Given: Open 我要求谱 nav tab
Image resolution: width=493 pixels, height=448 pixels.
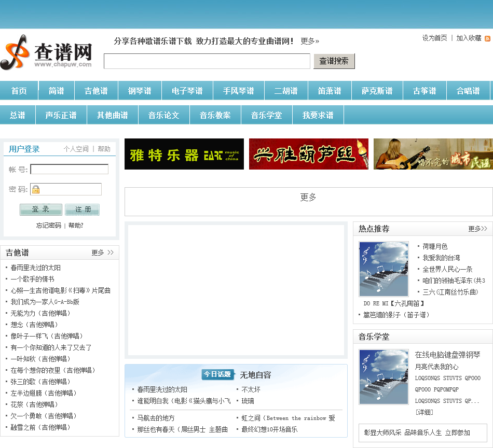Looking at the screenshot, I should coord(318,115).
